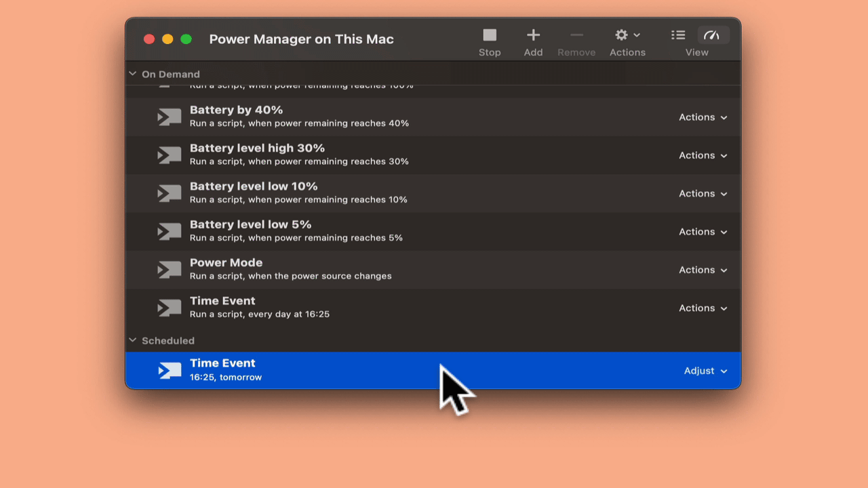
Task: Click the script icon for Battery by 40%
Action: pyautogui.click(x=170, y=117)
